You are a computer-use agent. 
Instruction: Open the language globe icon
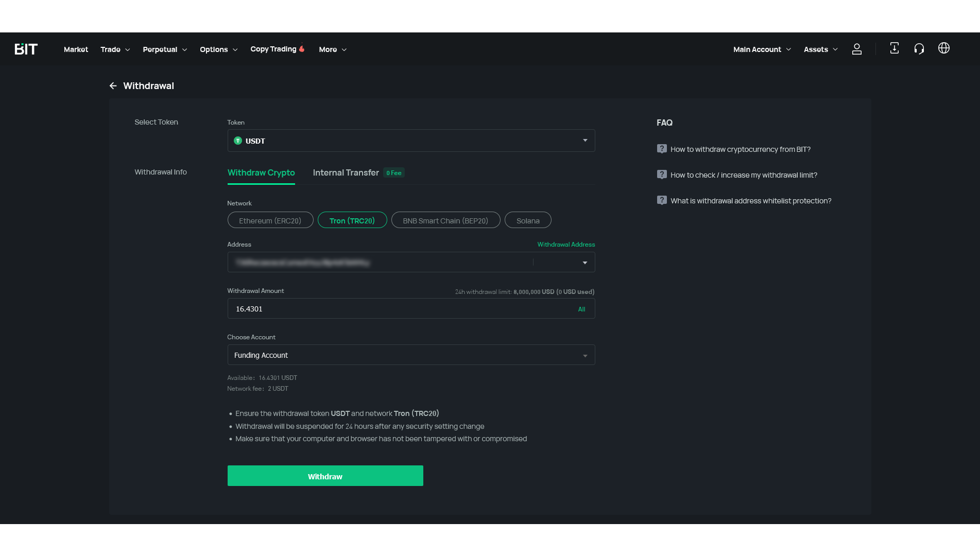coord(944,48)
